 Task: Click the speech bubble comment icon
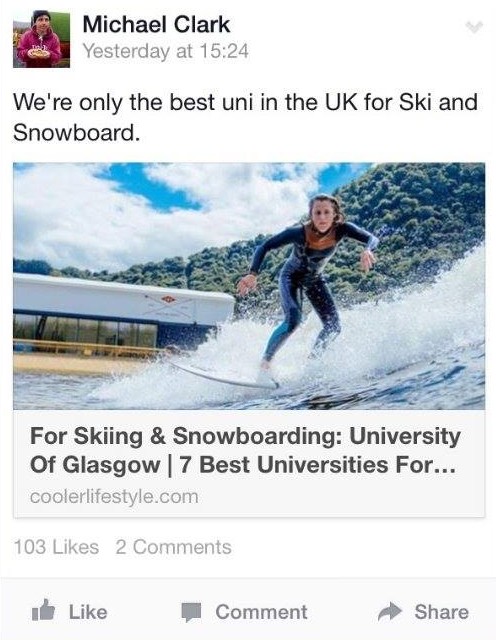[x=191, y=612]
